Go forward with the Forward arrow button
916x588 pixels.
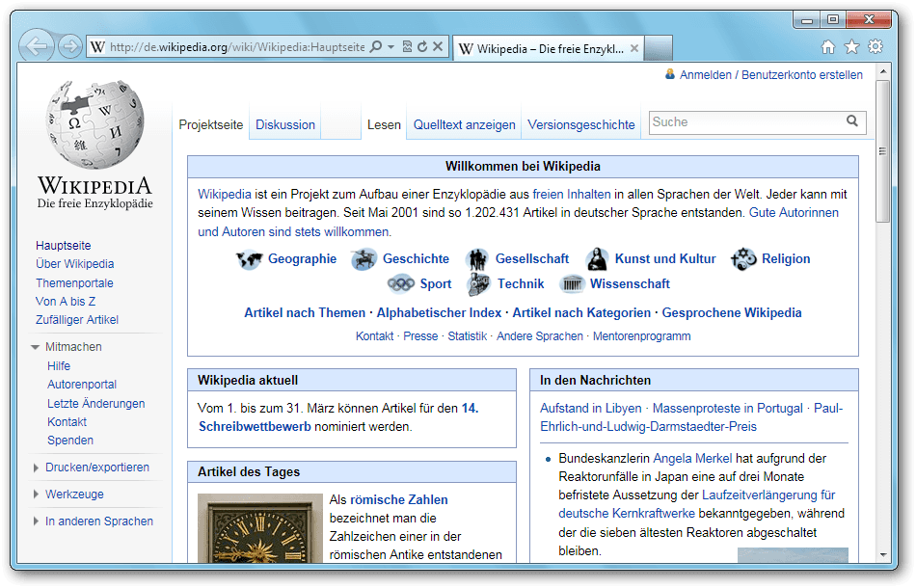[x=70, y=46]
